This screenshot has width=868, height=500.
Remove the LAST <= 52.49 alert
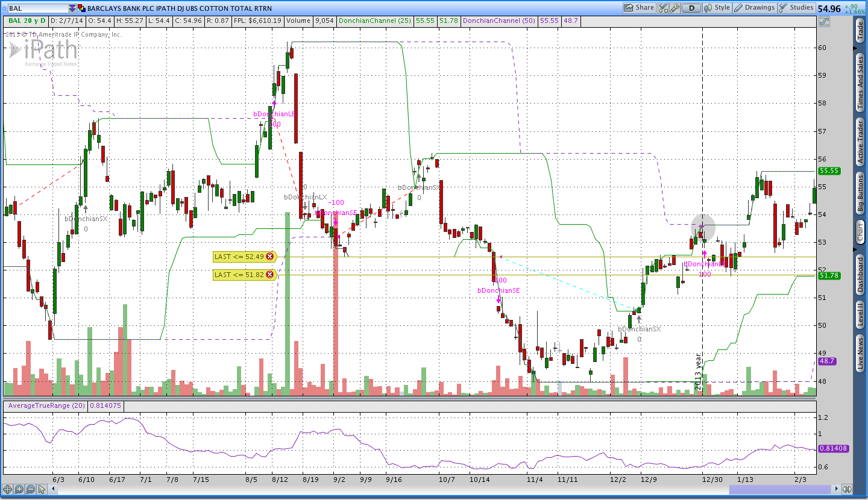click(269, 257)
